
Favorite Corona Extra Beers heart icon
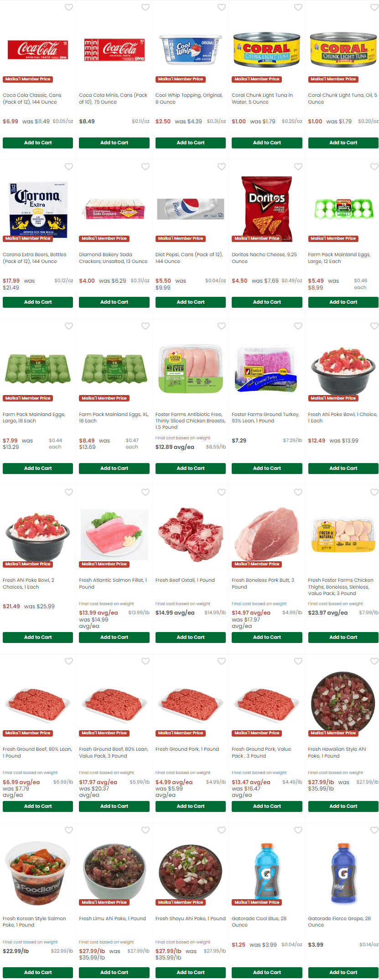(69, 167)
